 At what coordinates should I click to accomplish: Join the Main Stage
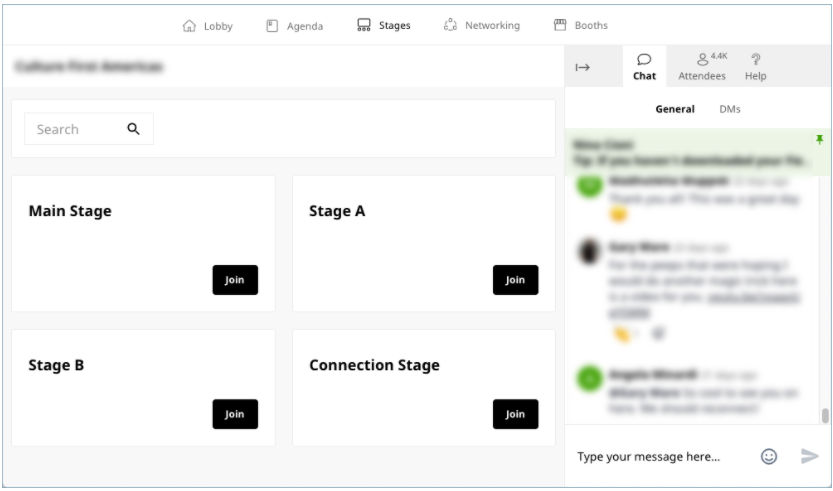click(x=235, y=280)
